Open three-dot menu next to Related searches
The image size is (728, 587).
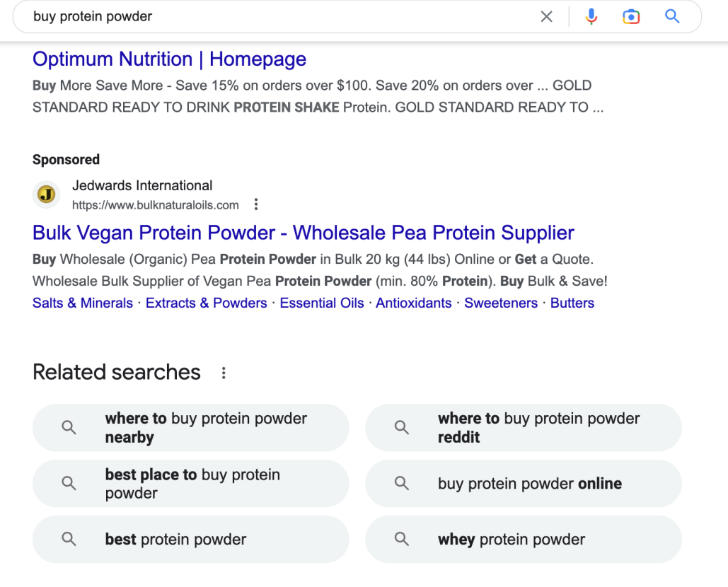coord(224,373)
